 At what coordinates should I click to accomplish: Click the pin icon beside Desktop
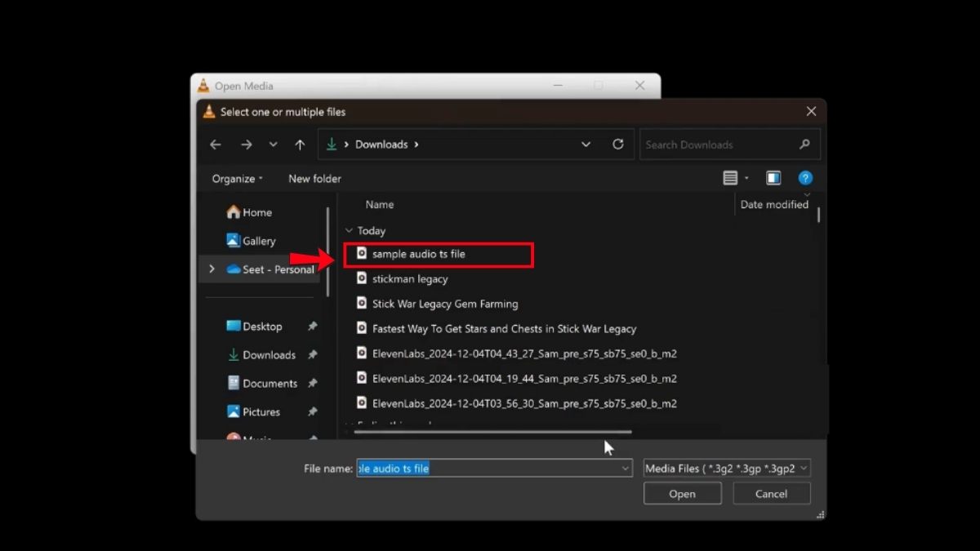[x=312, y=327]
